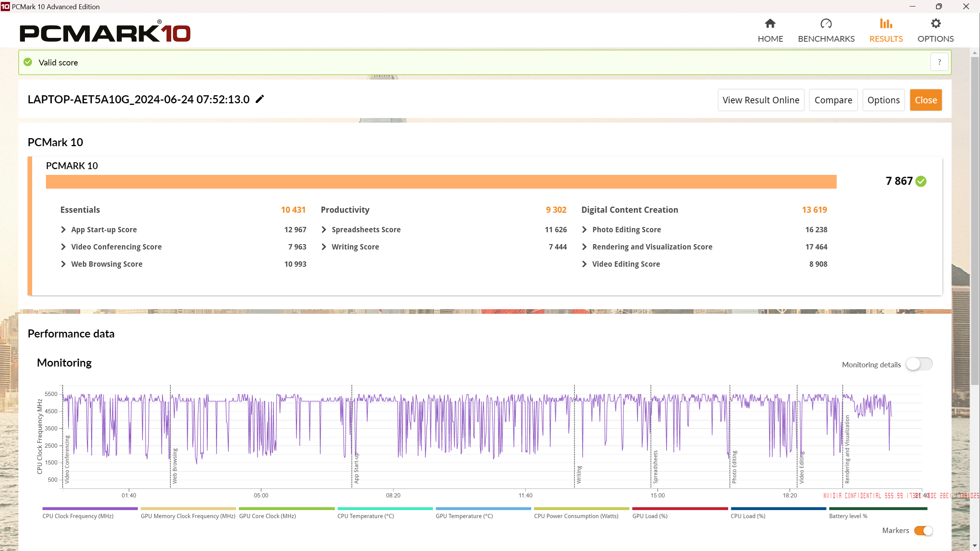Expand the App Start-up Score row
Image resolution: width=980 pixels, height=551 pixels.
pyautogui.click(x=183, y=230)
